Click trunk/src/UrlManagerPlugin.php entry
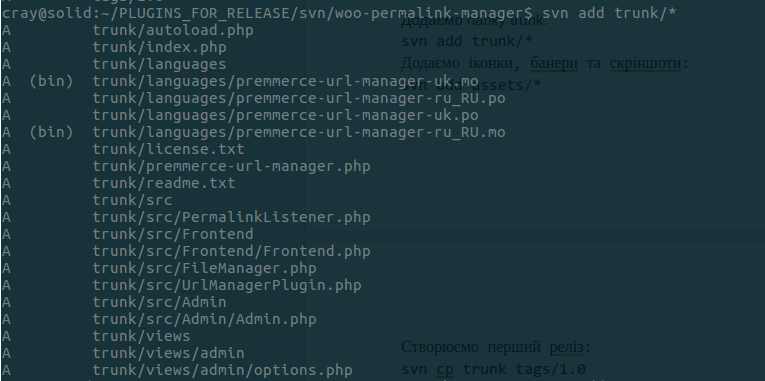The image size is (765, 381). 227,285
